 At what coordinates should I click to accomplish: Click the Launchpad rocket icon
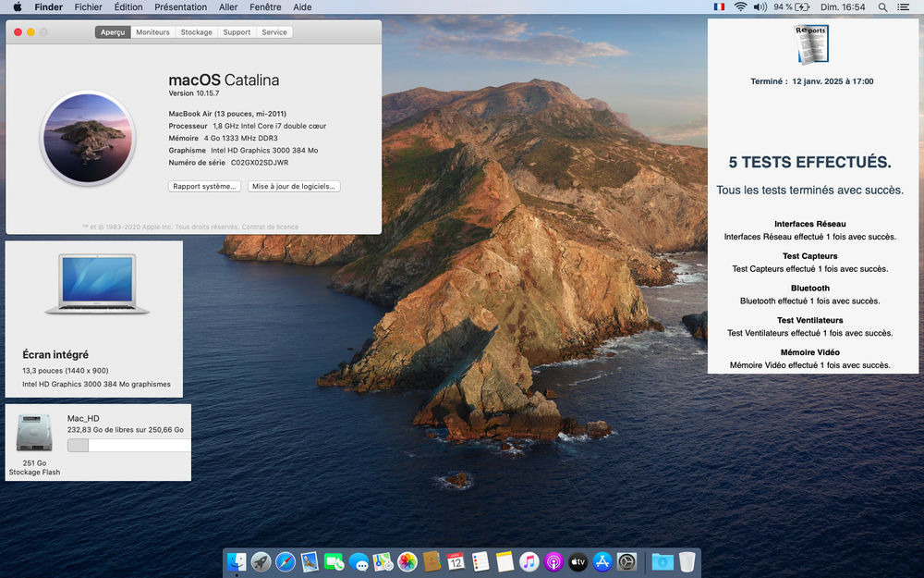point(261,561)
